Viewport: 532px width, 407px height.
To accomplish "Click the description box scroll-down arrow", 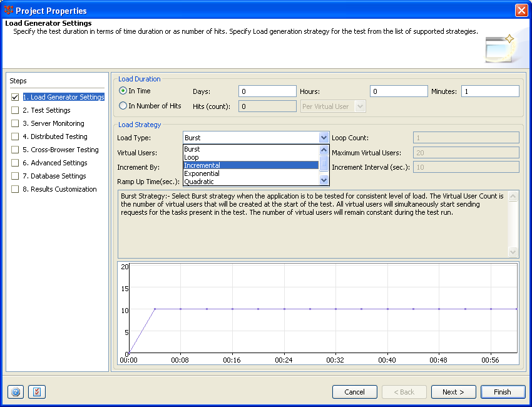I will (513, 252).
